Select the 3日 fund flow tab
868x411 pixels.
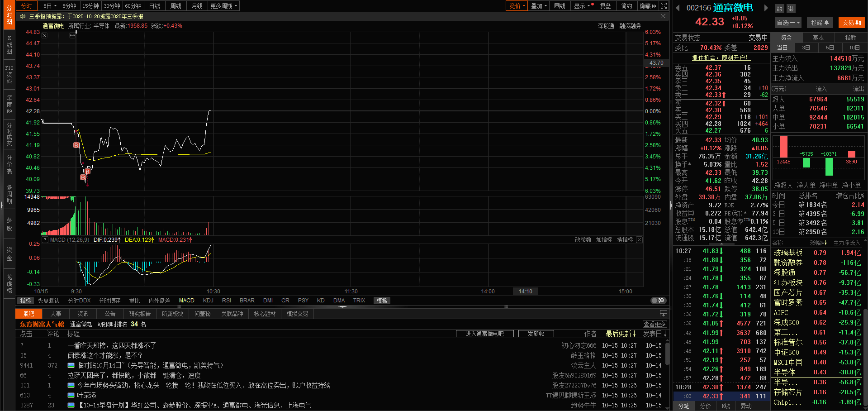tap(806, 48)
